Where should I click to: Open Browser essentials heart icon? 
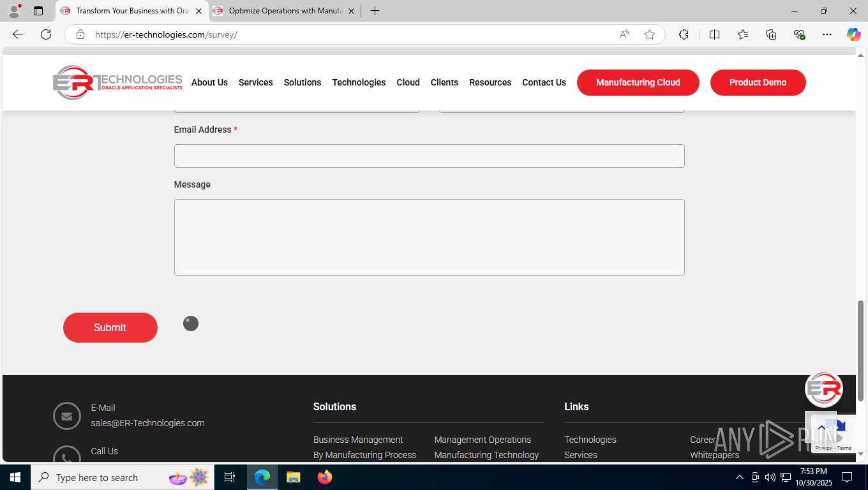click(x=799, y=34)
